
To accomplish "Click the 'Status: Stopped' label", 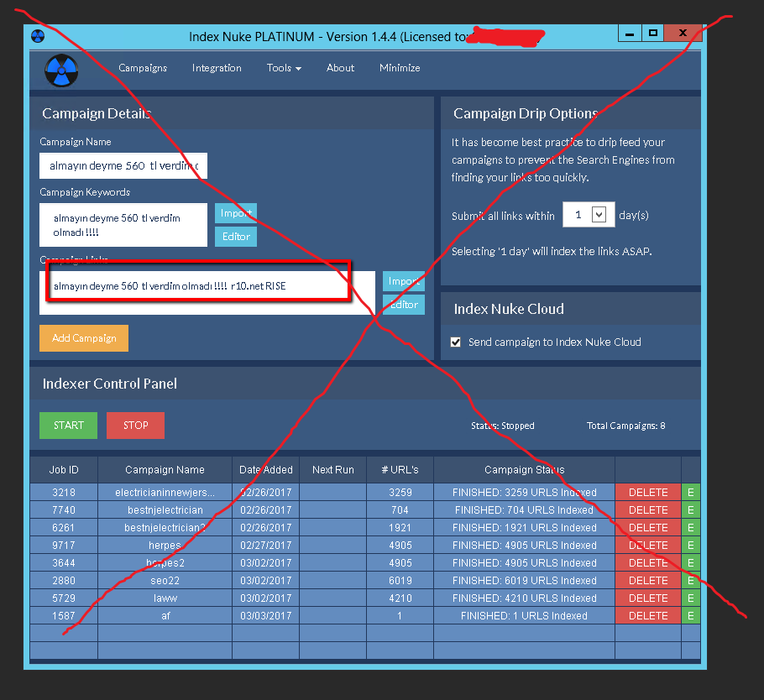I will [502, 426].
